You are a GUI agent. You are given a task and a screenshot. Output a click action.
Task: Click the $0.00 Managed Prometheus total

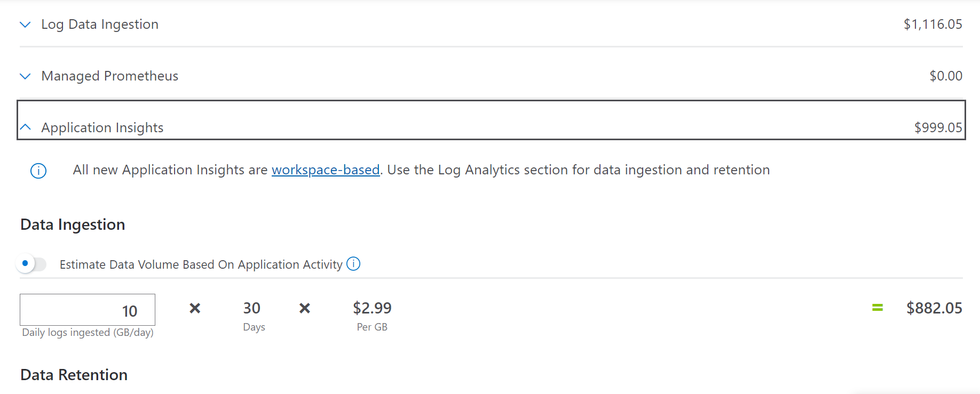(x=946, y=76)
